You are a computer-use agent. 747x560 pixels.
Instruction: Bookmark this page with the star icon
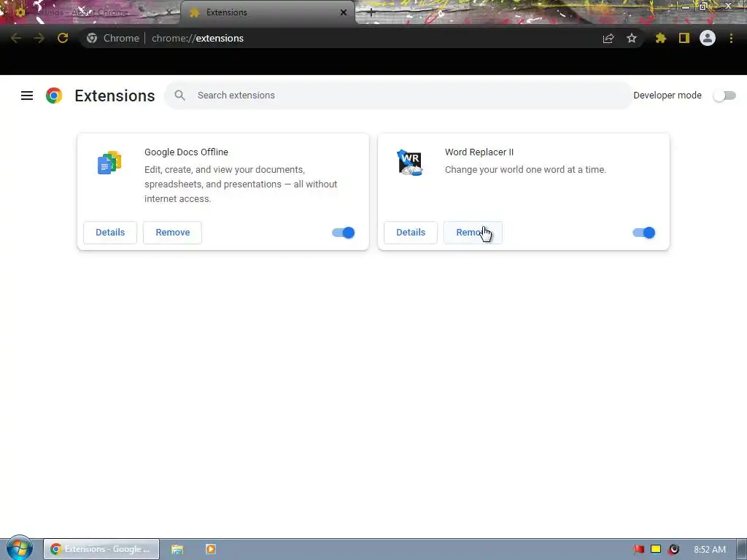[x=632, y=38]
